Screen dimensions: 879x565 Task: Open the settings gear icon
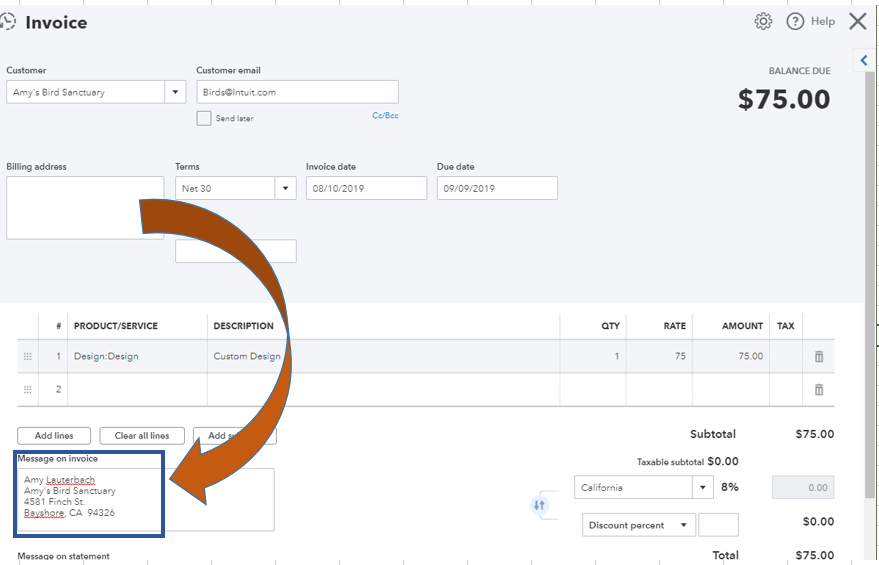click(x=763, y=21)
